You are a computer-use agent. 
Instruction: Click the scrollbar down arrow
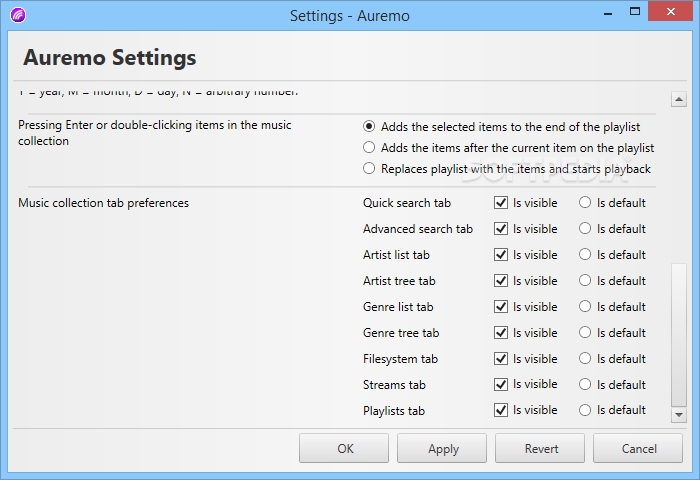pos(679,415)
